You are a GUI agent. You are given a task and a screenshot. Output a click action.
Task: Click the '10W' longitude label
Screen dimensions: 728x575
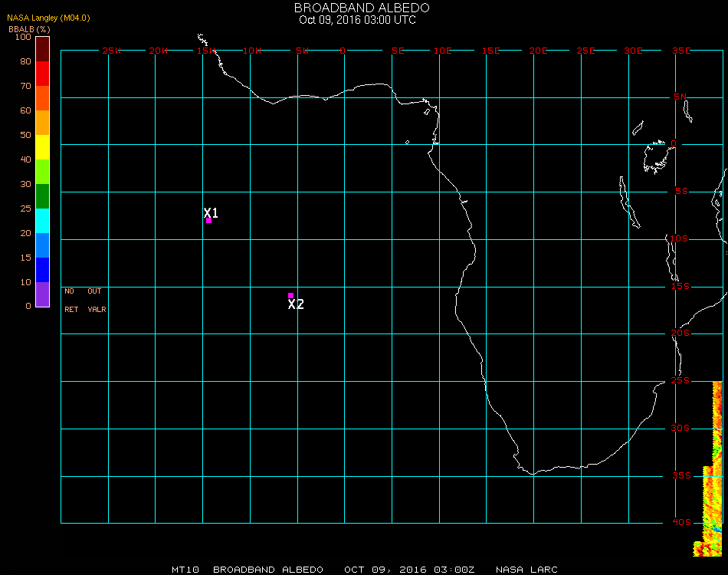pos(252,51)
